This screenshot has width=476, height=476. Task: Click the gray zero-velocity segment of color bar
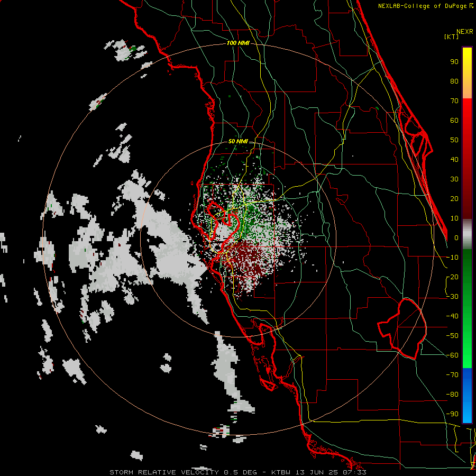coord(467,235)
